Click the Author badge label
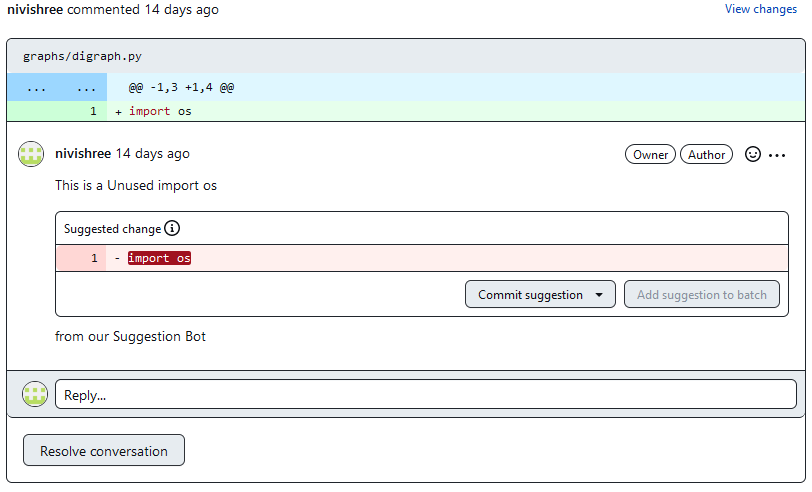812x492 pixels. point(706,155)
